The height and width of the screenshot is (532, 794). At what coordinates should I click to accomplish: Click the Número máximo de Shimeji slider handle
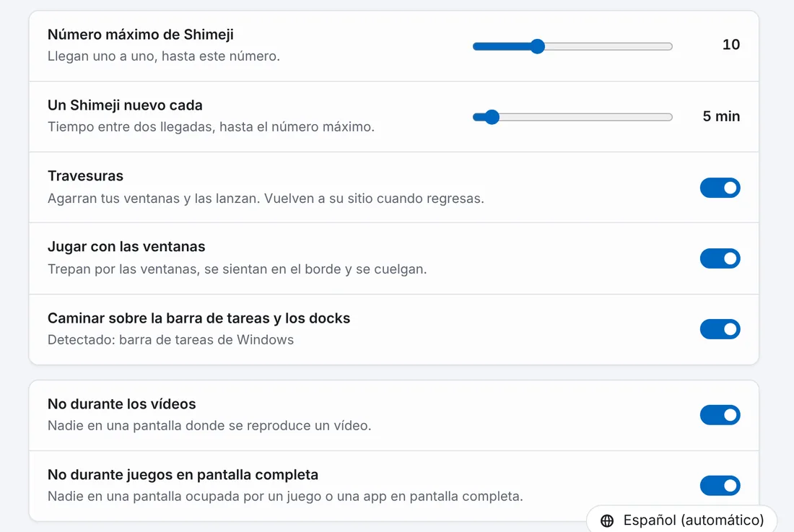(537, 47)
